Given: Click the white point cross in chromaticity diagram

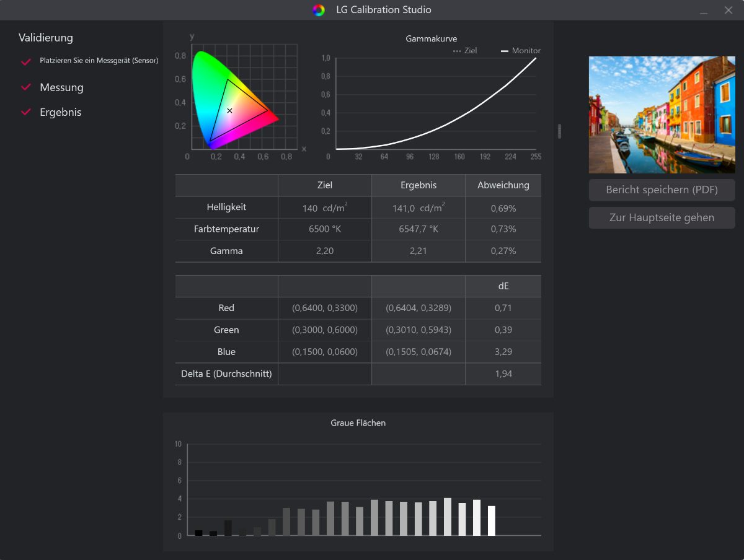Looking at the screenshot, I should (229, 110).
